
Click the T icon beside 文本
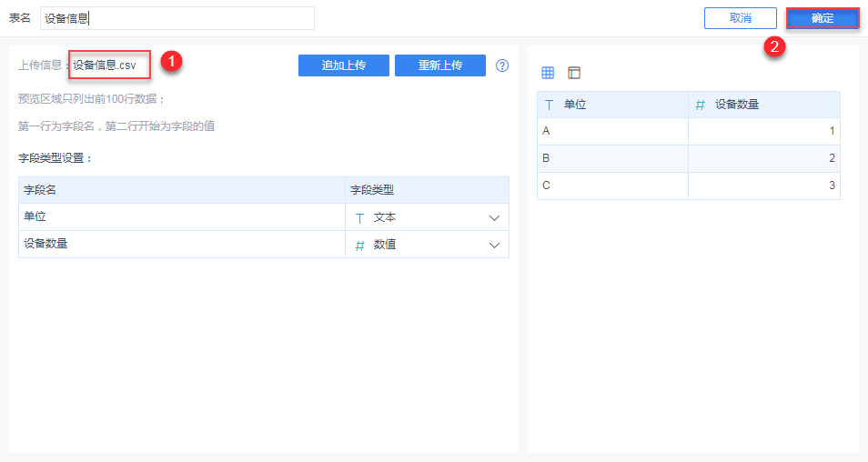coord(359,218)
